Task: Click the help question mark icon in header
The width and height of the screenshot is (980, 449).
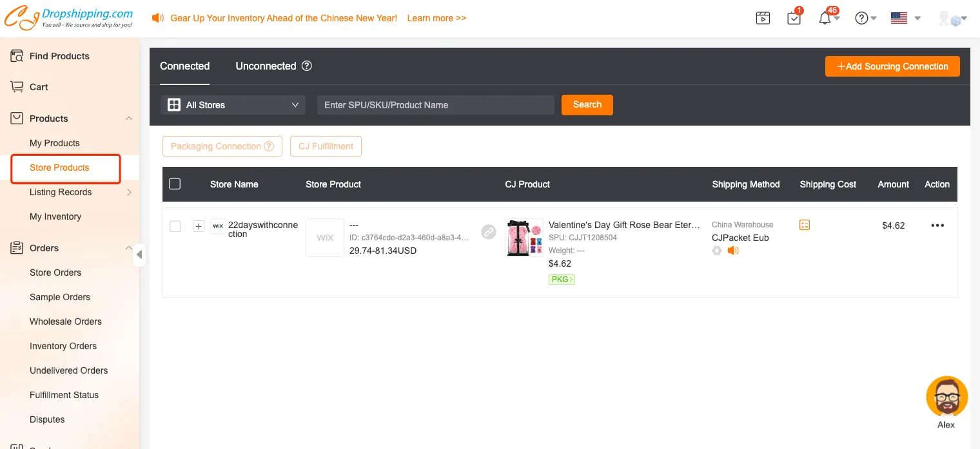Action: pos(861,18)
